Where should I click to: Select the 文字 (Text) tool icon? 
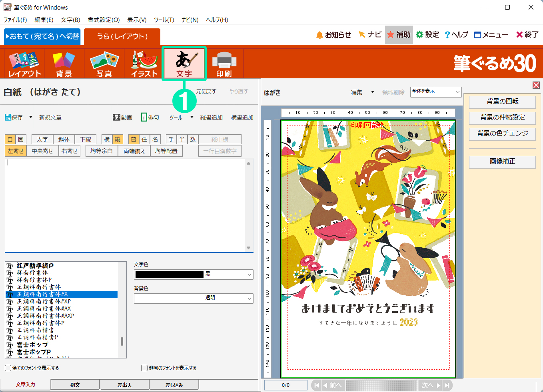[184, 63]
